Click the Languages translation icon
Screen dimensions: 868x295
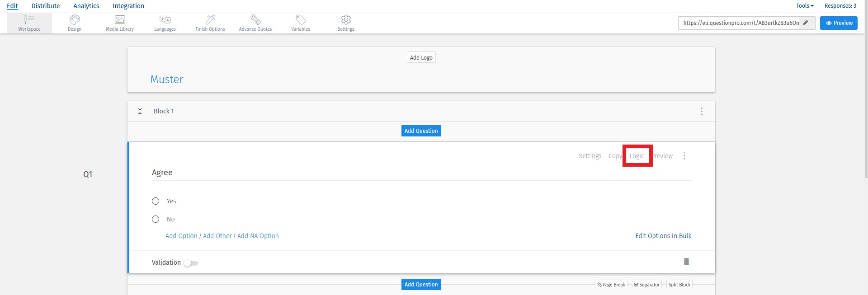pos(165,20)
